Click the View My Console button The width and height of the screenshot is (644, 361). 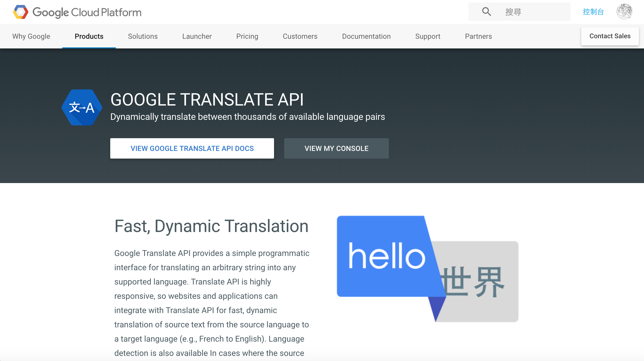(336, 148)
